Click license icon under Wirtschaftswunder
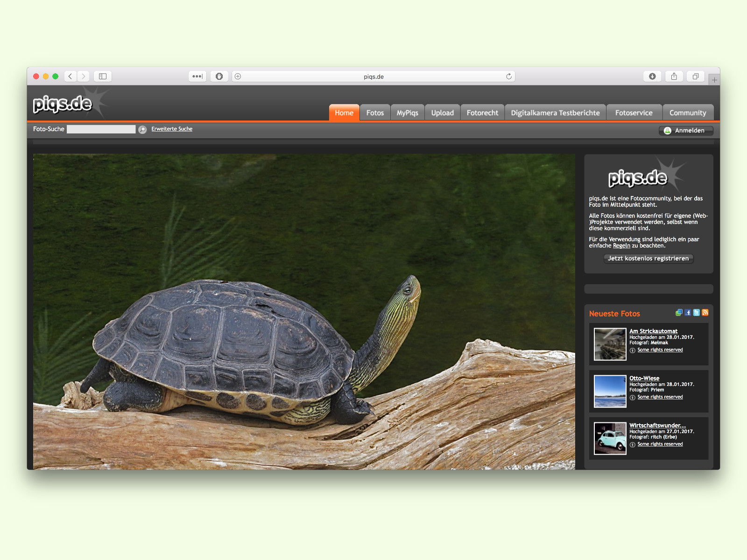 [633, 444]
